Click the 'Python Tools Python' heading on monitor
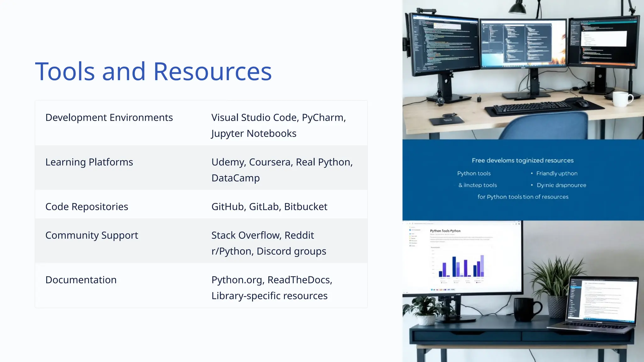 [445, 231]
